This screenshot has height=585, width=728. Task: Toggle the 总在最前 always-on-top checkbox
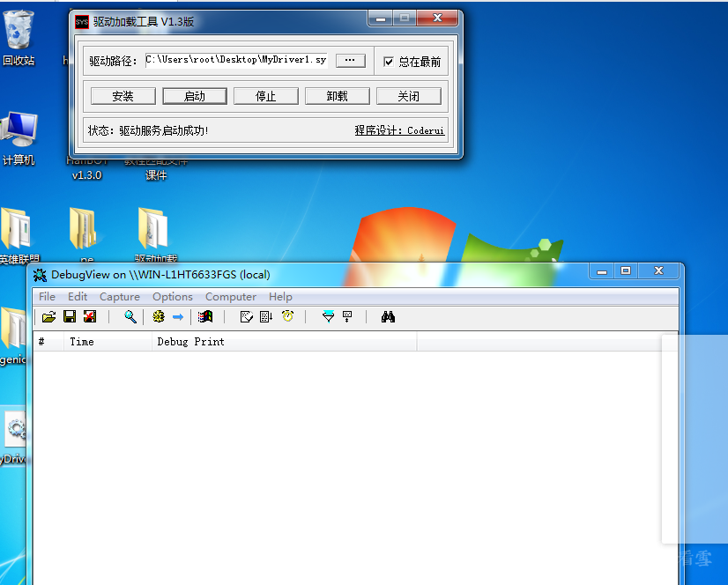[389, 62]
